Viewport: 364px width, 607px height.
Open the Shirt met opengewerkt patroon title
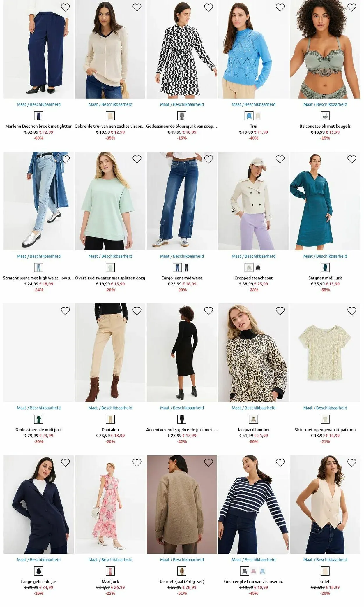coord(325,429)
